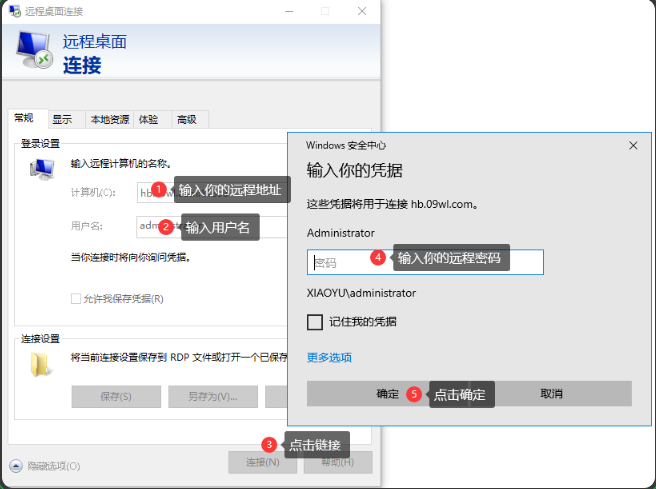Close the Windows 安全中心 dialog
This screenshot has height=489, width=656.
(x=633, y=146)
